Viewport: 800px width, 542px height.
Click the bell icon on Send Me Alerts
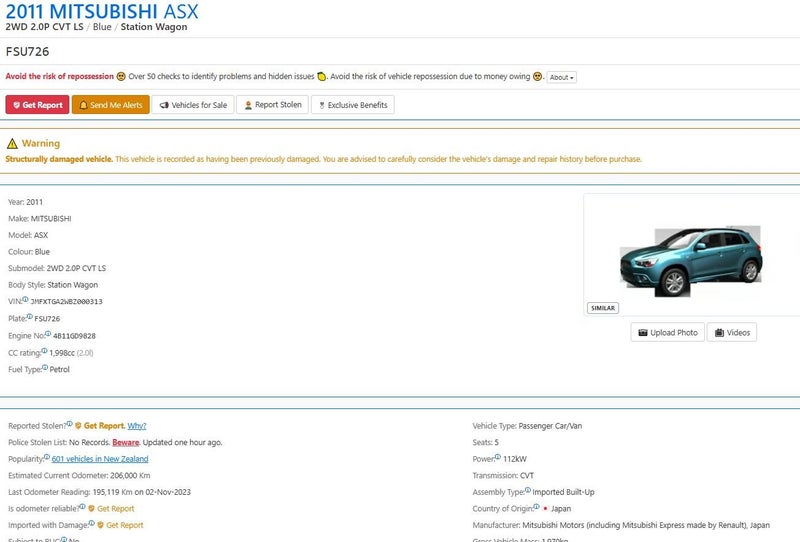click(x=83, y=105)
